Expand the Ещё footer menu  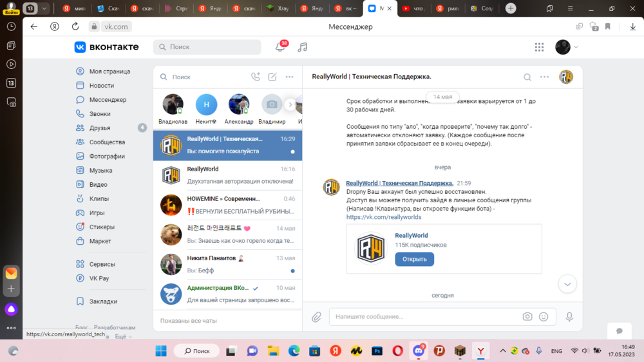tap(123, 336)
